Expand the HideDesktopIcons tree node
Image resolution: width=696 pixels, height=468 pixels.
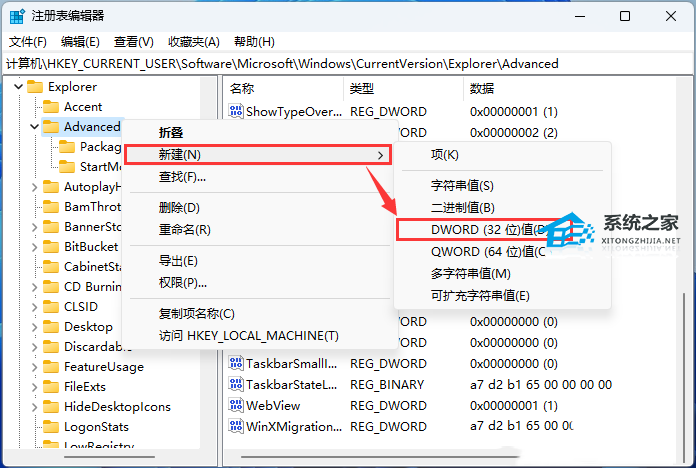tap(34, 407)
